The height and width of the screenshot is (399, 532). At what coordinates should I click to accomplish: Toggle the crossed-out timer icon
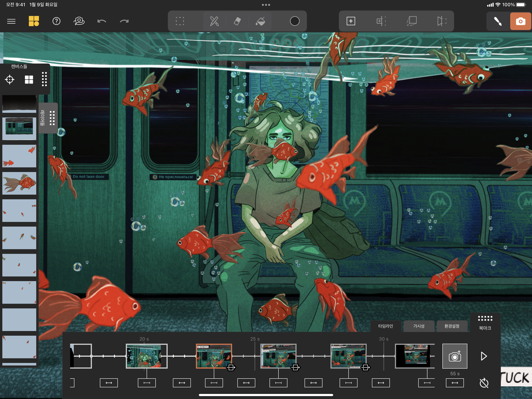[484, 383]
